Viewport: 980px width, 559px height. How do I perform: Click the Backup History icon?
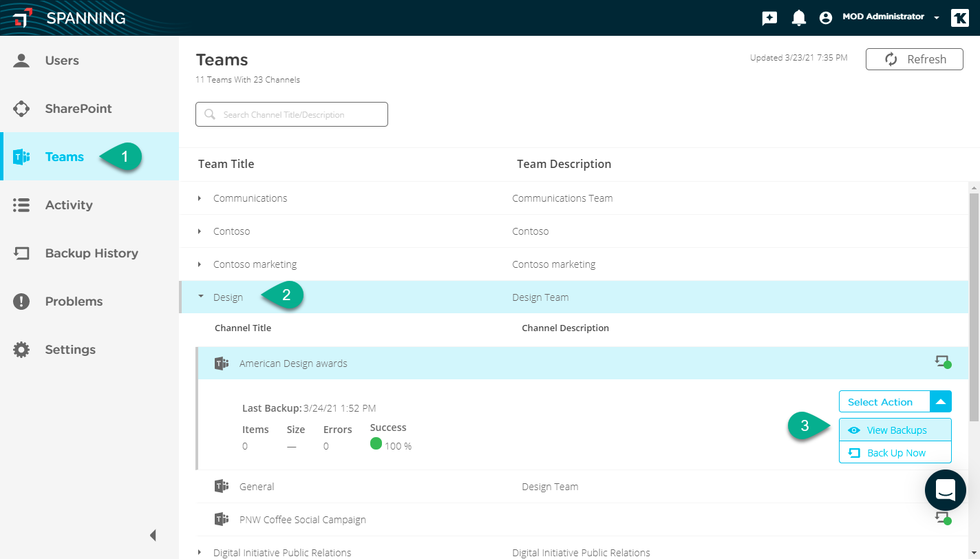click(x=21, y=253)
